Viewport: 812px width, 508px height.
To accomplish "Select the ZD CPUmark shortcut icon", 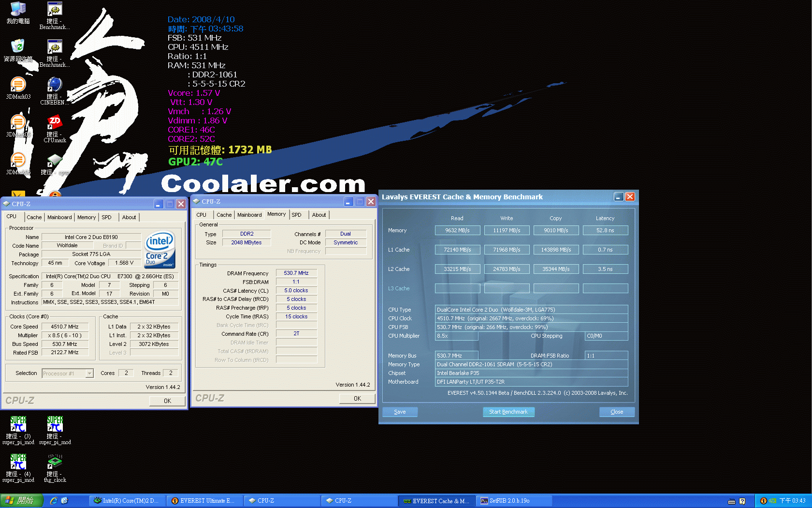I will (55, 128).
